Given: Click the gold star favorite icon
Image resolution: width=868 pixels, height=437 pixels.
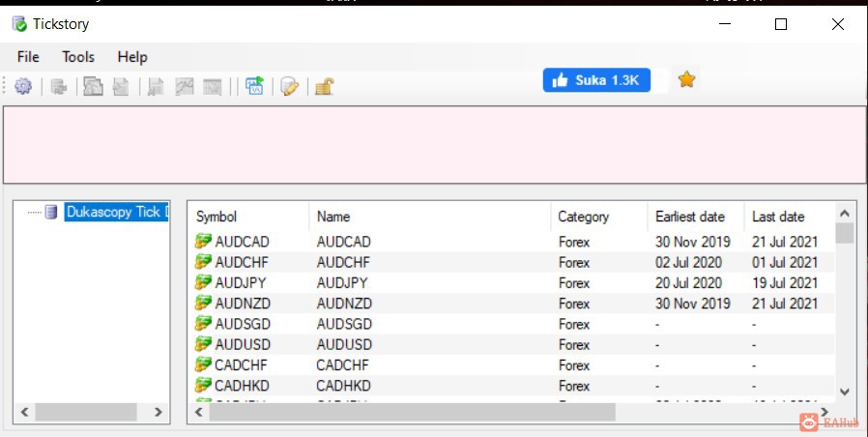Looking at the screenshot, I should pyautogui.click(x=686, y=79).
